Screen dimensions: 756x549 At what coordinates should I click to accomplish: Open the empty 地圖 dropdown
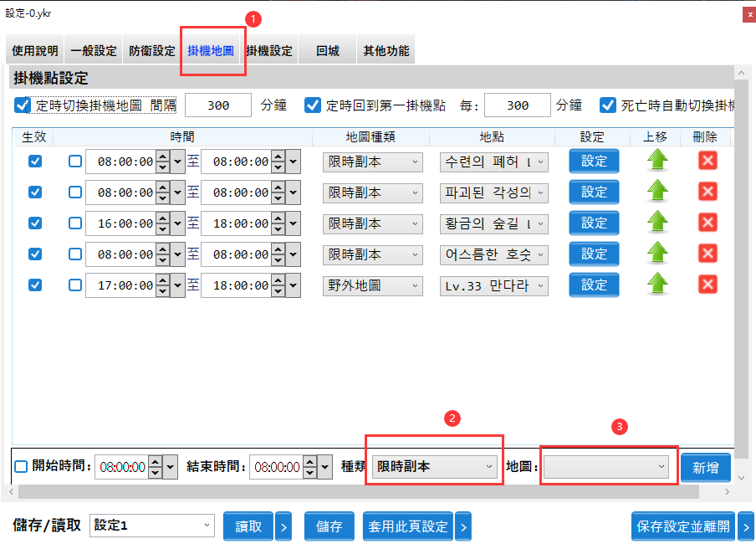coord(605,466)
